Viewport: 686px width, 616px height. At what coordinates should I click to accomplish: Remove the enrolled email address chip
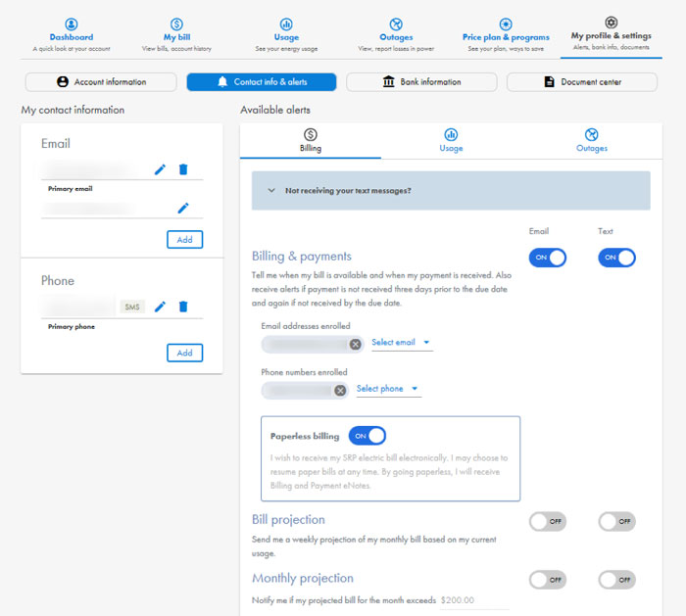click(355, 345)
